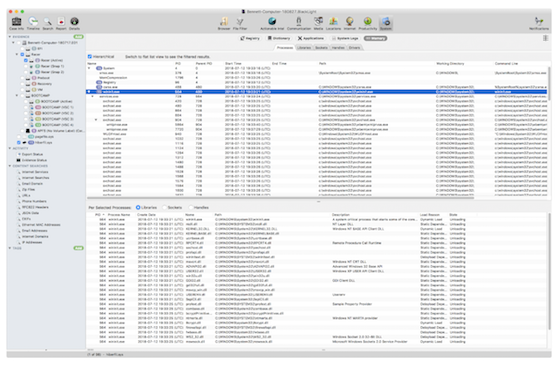Open the Report toolbar icon
This screenshot has height=367, width=560.
click(x=61, y=22)
